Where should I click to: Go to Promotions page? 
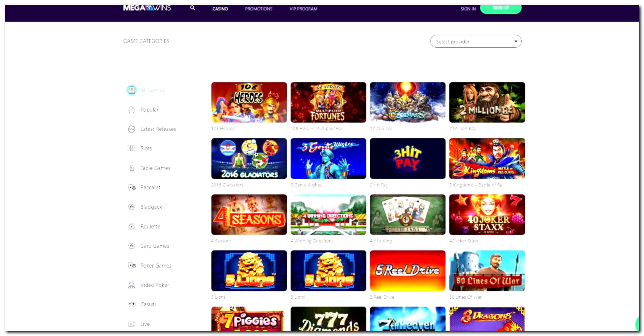tap(259, 9)
